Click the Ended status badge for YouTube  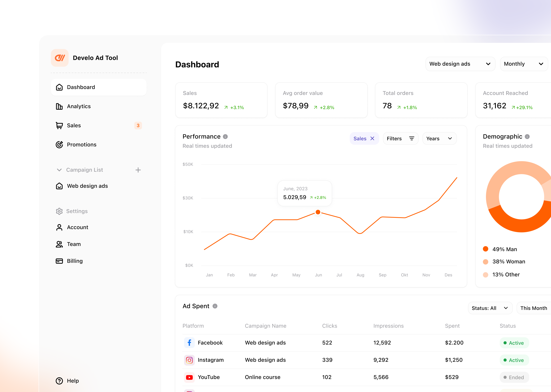pyautogui.click(x=514, y=377)
